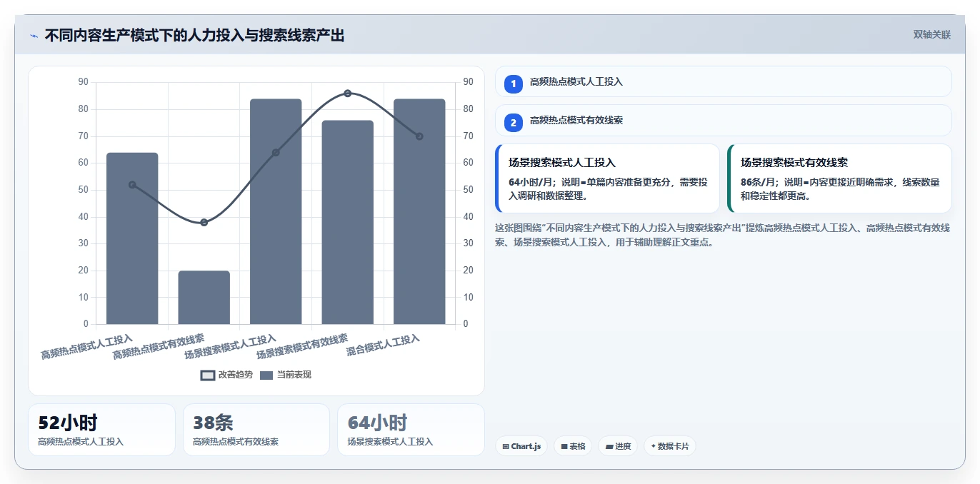Click the bar for 场景搜索模式人工投入
The height and width of the screenshot is (484, 980).
coord(276,211)
